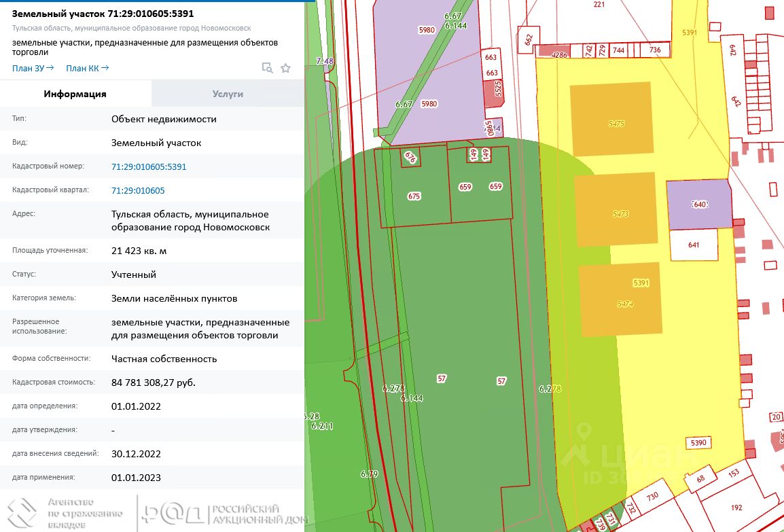Click the address value in the Адрес row
The width and height of the screenshot is (784, 532).
(190, 221)
